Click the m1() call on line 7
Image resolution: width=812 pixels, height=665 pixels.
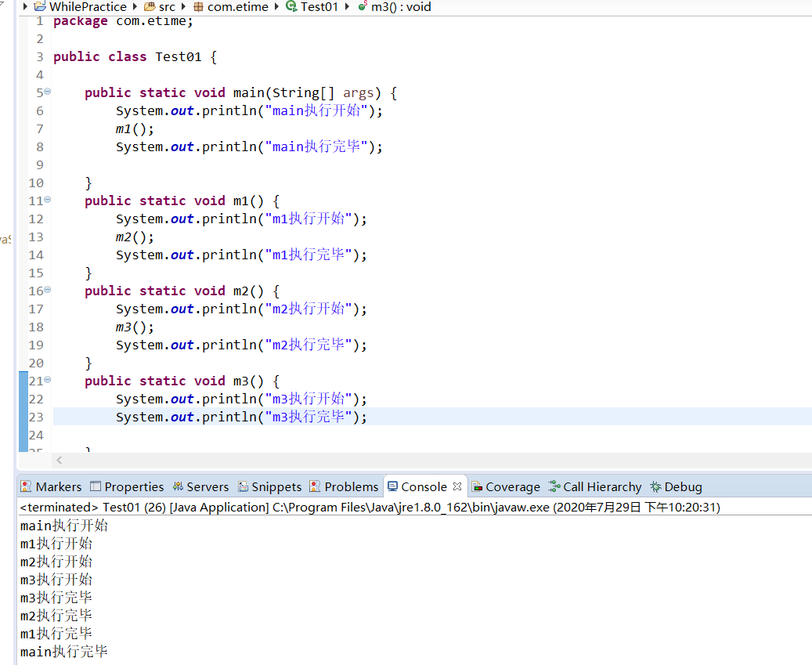tap(135, 129)
